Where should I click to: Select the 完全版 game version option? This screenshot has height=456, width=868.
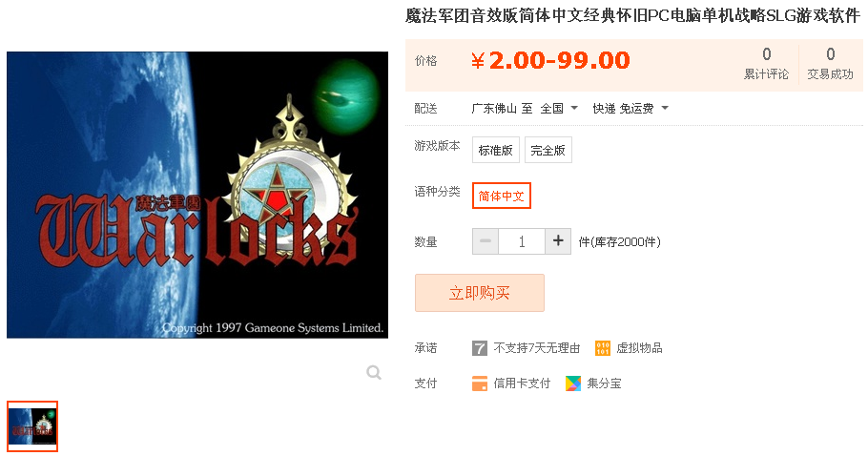coord(548,150)
